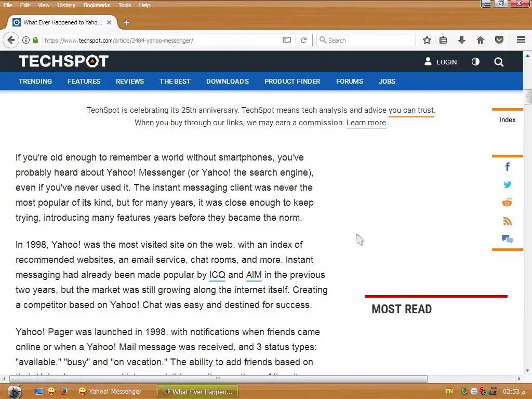Open TechSpot site search magnifier icon
The width and height of the screenshot is (532, 399).
click(x=499, y=62)
